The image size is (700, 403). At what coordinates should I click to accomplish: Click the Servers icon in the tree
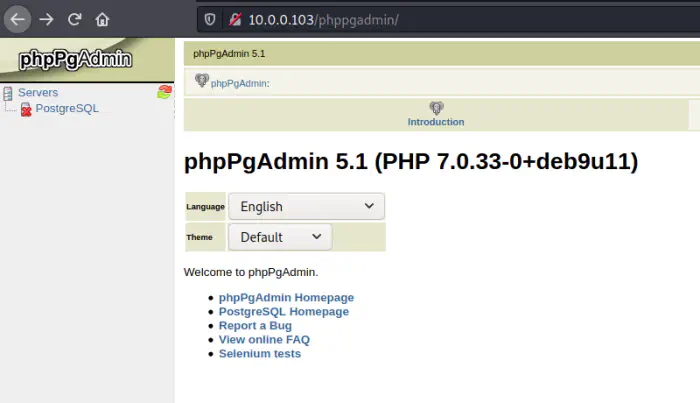[8, 93]
